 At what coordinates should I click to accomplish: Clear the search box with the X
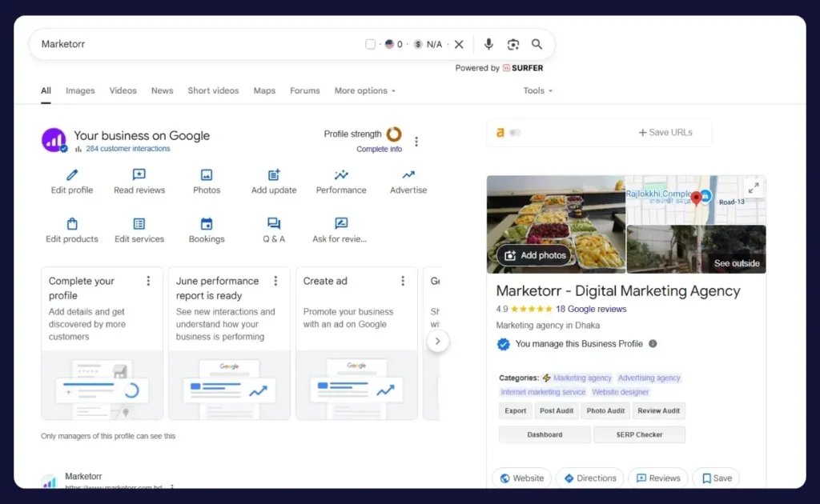tap(459, 44)
